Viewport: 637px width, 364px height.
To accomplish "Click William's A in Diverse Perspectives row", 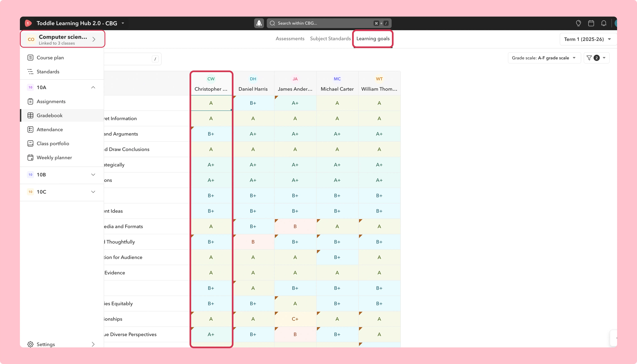I will pyautogui.click(x=379, y=334).
